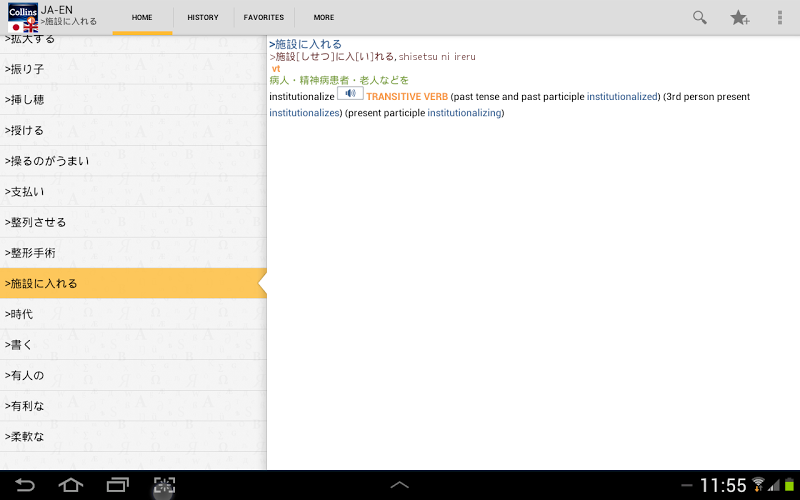Open the clock in status bar
This screenshot has height=500, width=800.
[723, 485]
